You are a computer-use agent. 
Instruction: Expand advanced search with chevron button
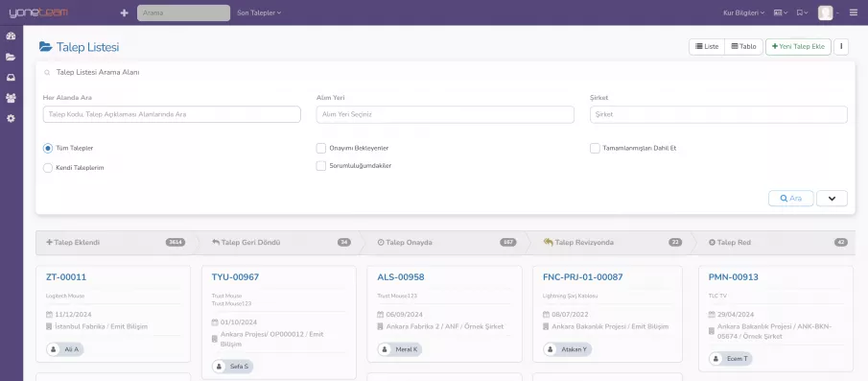(832, 199)
